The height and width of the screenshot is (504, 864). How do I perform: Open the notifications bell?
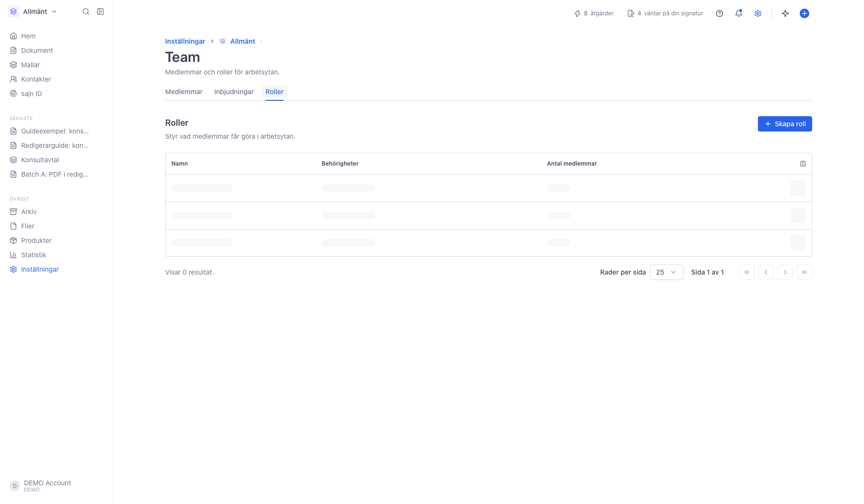739,13
